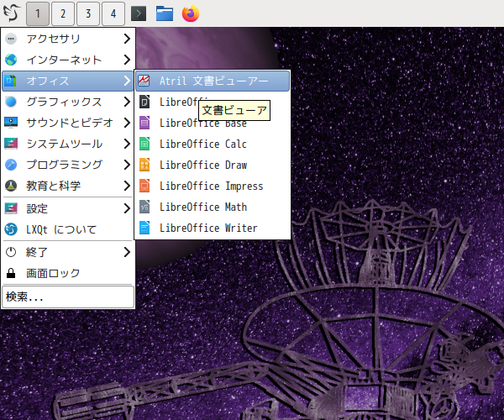Switch to workspace 4
This screenshot has width=504, height=420.
coord(113,13)
